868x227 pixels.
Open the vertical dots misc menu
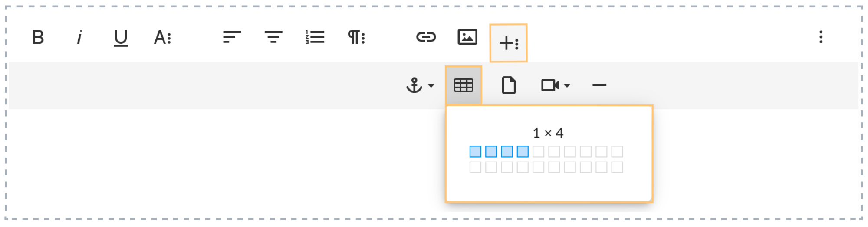(x=821, y=37)
